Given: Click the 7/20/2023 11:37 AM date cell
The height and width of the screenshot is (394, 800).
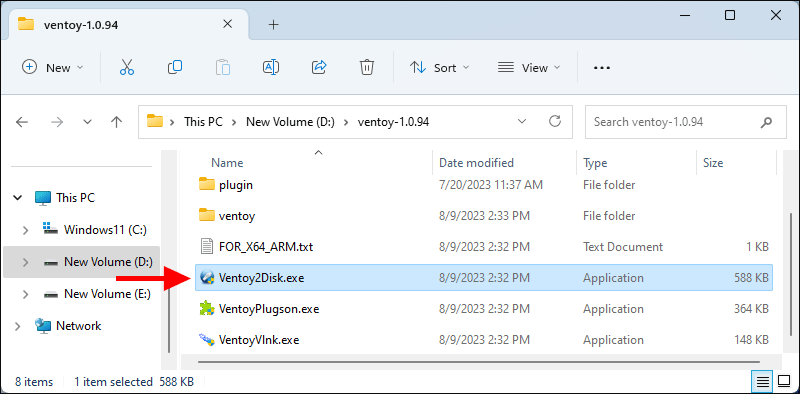Looking at the screenshot, I should [491, 184].
